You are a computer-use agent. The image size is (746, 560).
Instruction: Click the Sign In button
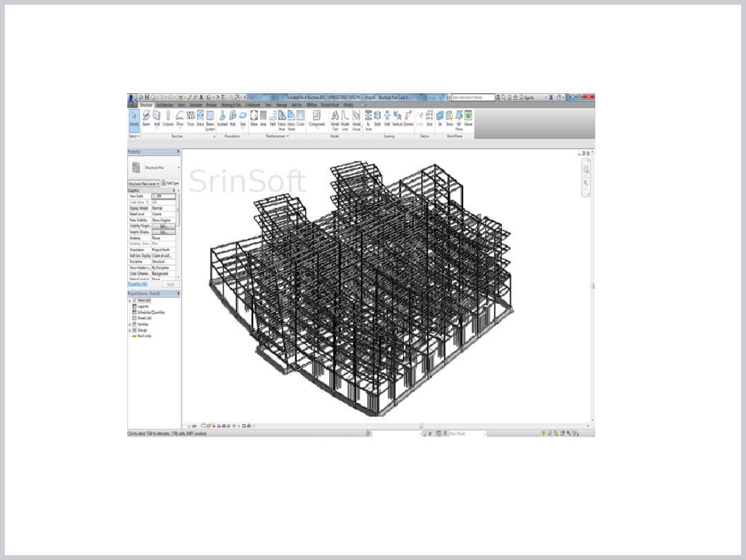pos(527,97)
